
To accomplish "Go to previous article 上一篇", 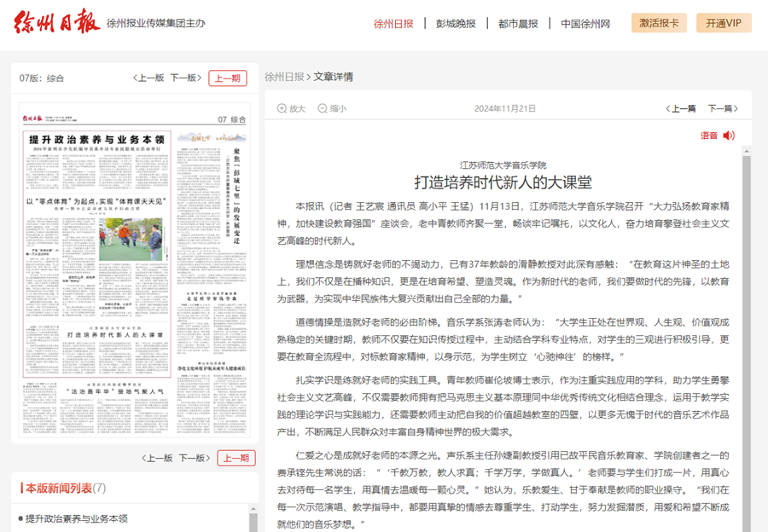I will pos(680,108).
